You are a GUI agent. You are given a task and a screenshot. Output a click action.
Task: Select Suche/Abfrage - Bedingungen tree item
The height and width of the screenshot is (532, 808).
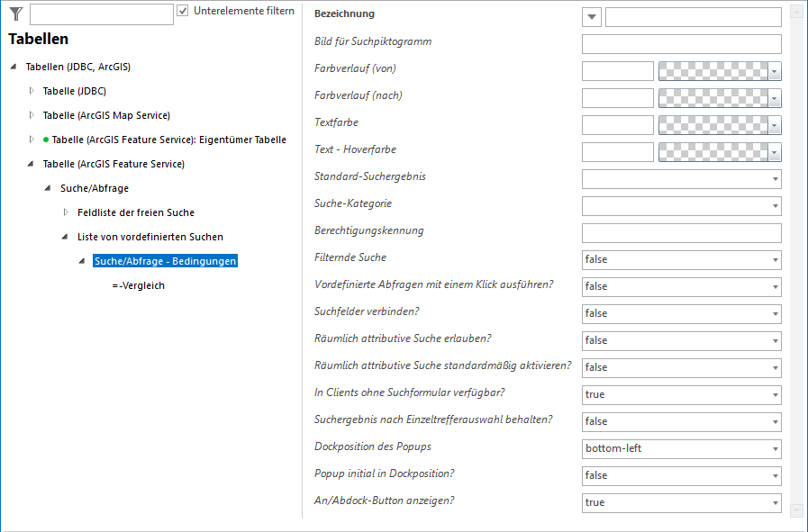[x=165, y=261]
